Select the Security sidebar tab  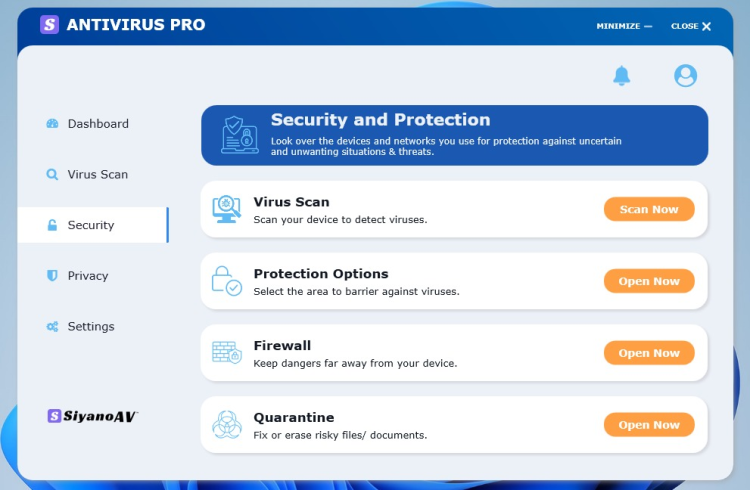(90, 225)
